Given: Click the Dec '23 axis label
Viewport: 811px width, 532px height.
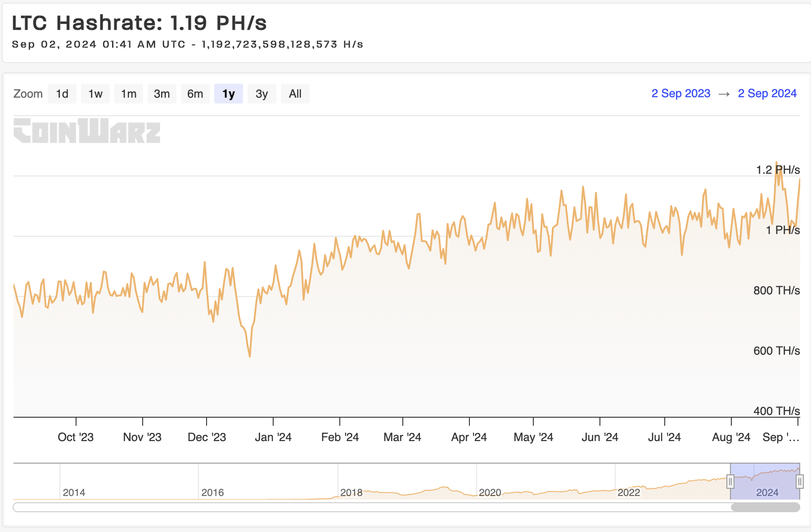Looking at the screenshot, I should click(x=207, y=437).
